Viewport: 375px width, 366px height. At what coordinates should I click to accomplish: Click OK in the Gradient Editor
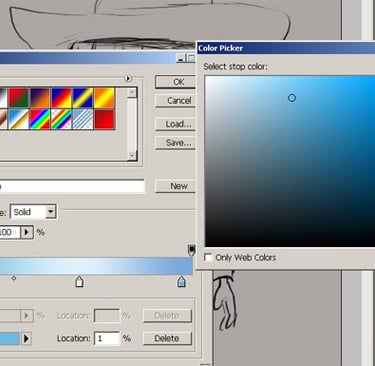(175, 82)
